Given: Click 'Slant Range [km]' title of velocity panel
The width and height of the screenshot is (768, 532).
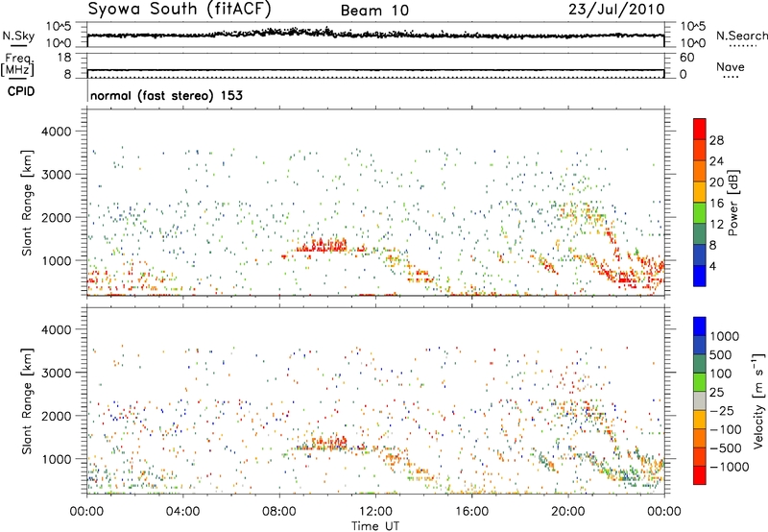Looking at the screenshot, I should (x=27, y=400).
